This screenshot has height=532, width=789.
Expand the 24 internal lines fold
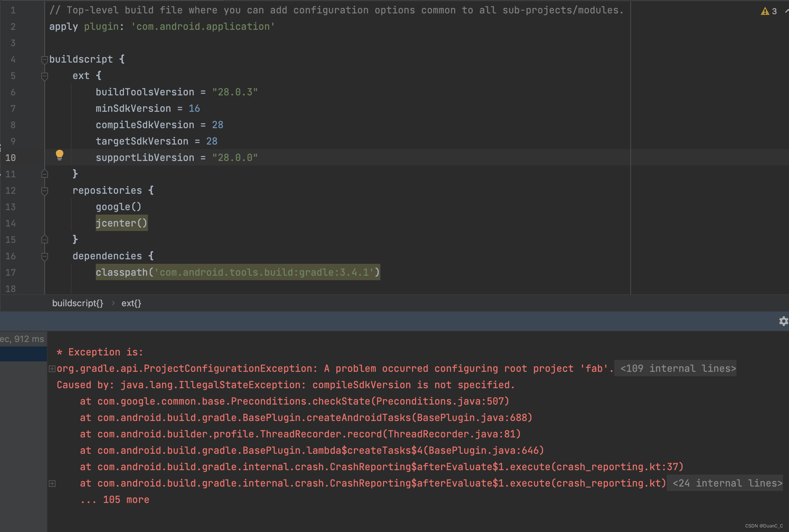click(x=725, y=484)
